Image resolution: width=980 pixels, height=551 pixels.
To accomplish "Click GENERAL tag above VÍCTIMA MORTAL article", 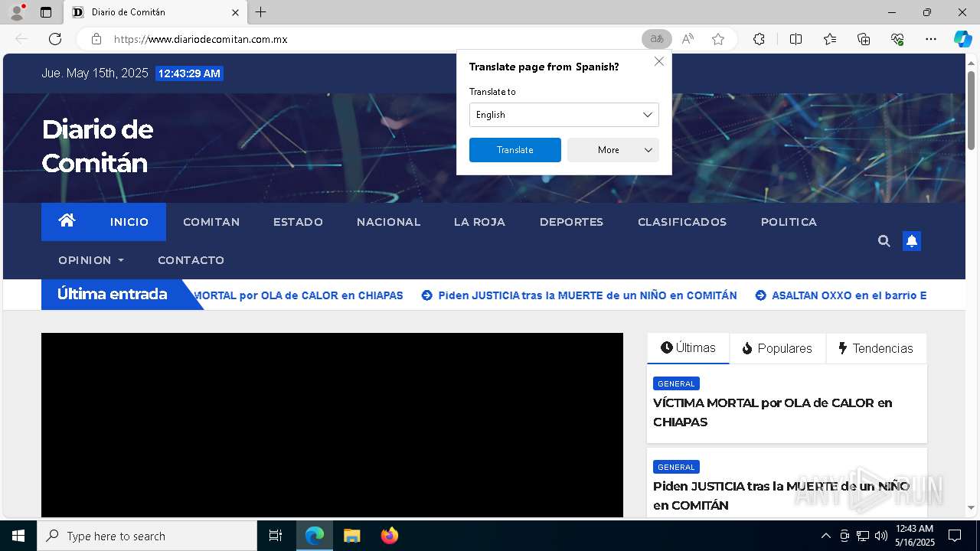I will click(x=676, y=383).
